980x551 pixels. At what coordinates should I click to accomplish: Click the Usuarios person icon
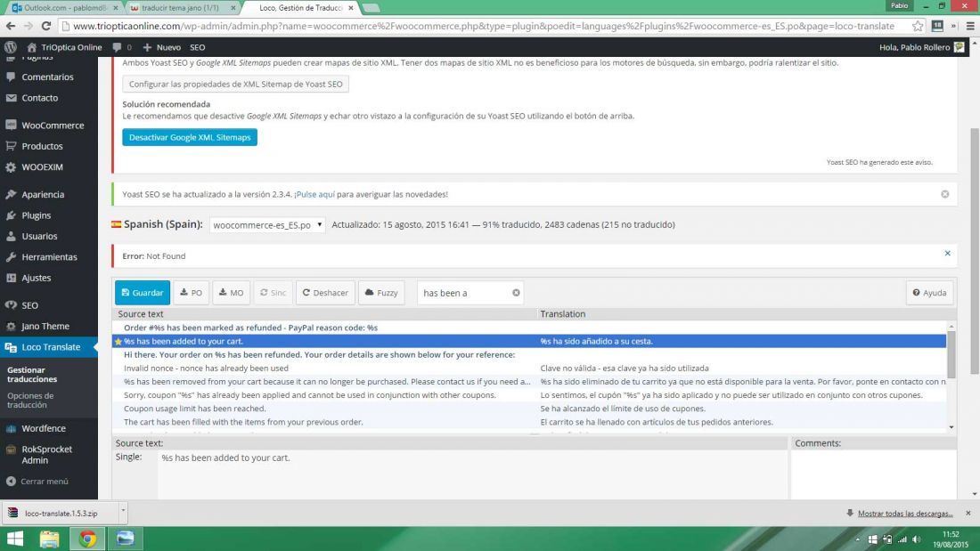11,236
